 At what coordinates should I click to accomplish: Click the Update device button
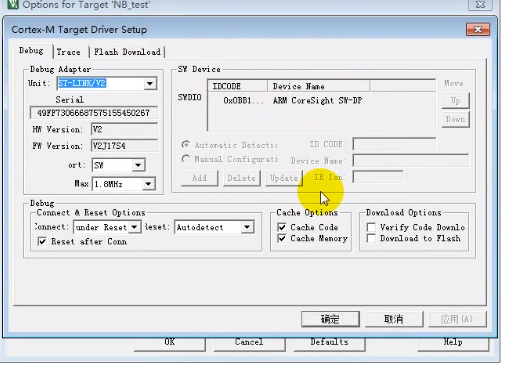284,178
